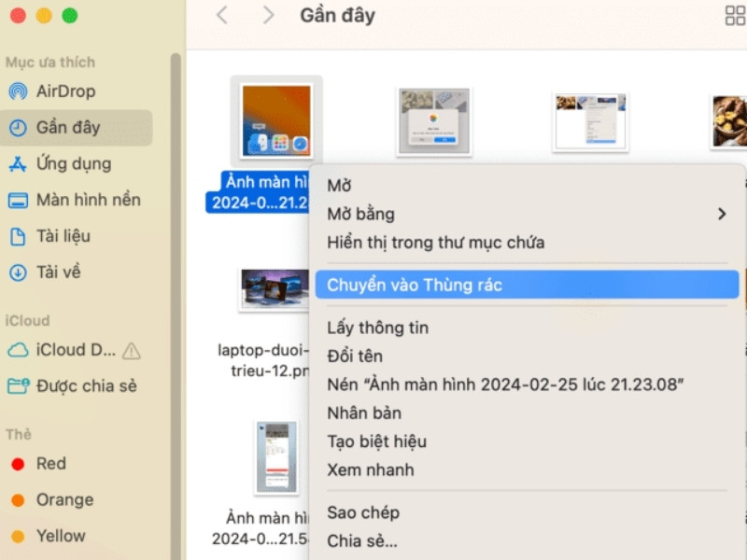Click the Gần đây window title
747x560 pixels.
(x=337, y=16)
